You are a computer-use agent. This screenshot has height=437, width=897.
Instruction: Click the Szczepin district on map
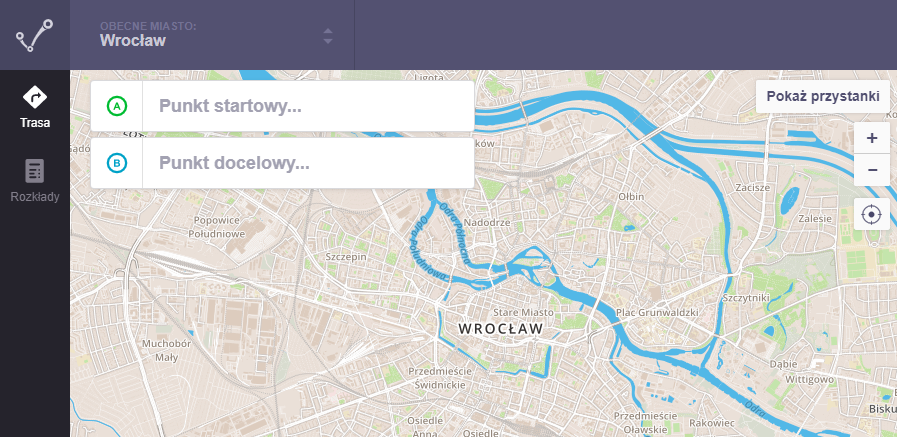346,257
